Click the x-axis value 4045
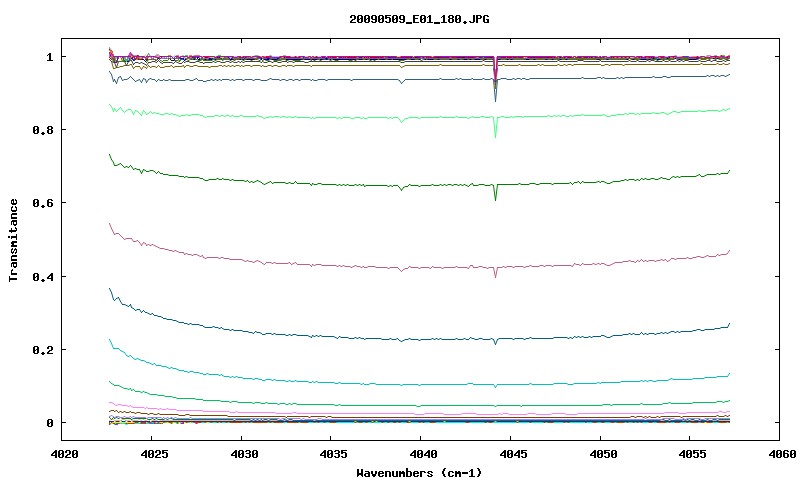 point(513,454)
